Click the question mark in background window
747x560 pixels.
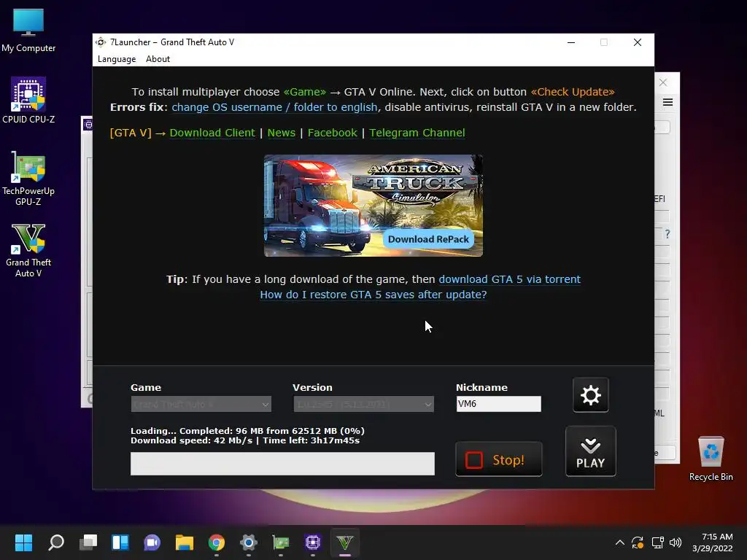point(667,234)
